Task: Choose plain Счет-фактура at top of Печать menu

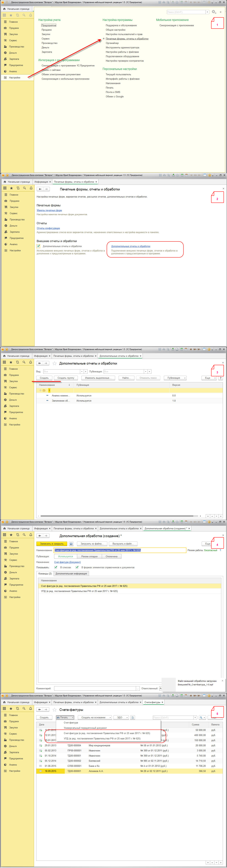Action: 71,722
